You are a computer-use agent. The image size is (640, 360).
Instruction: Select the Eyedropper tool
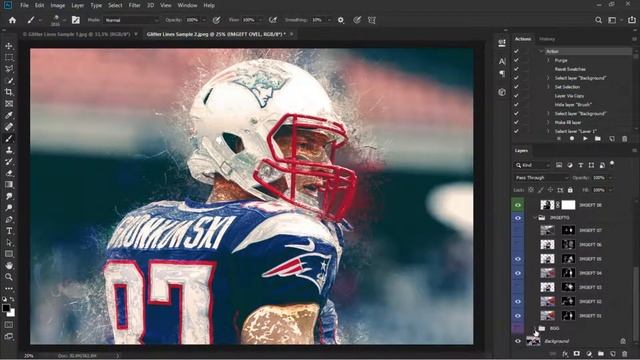[9, 116]
